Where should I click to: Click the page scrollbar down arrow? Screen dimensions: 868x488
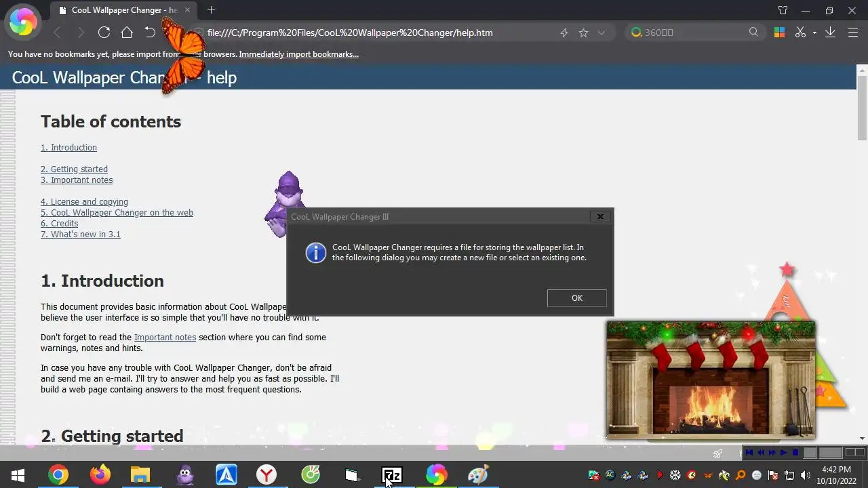click(862, 438)
